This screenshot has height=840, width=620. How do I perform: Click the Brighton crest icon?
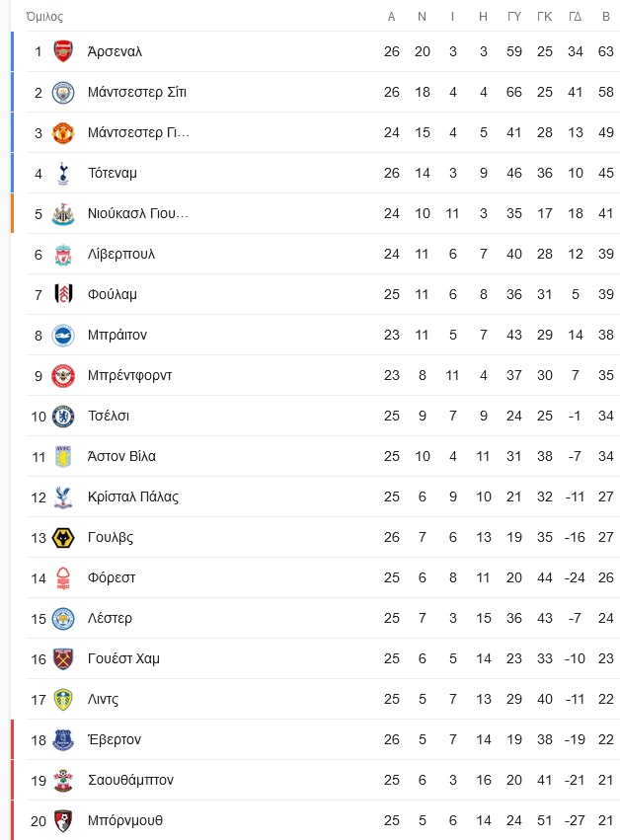point(63,335)
